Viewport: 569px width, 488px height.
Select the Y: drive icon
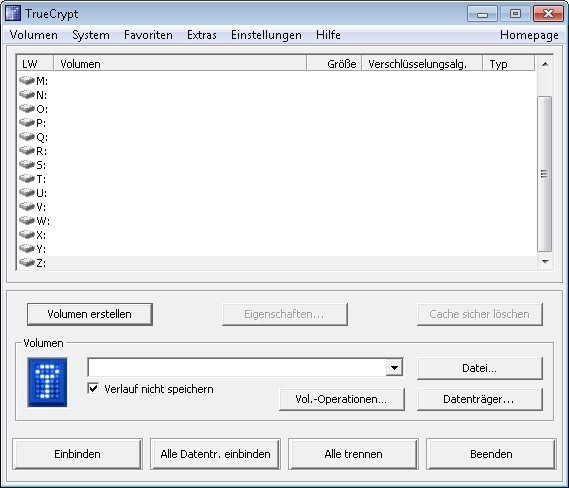(27, 249)
